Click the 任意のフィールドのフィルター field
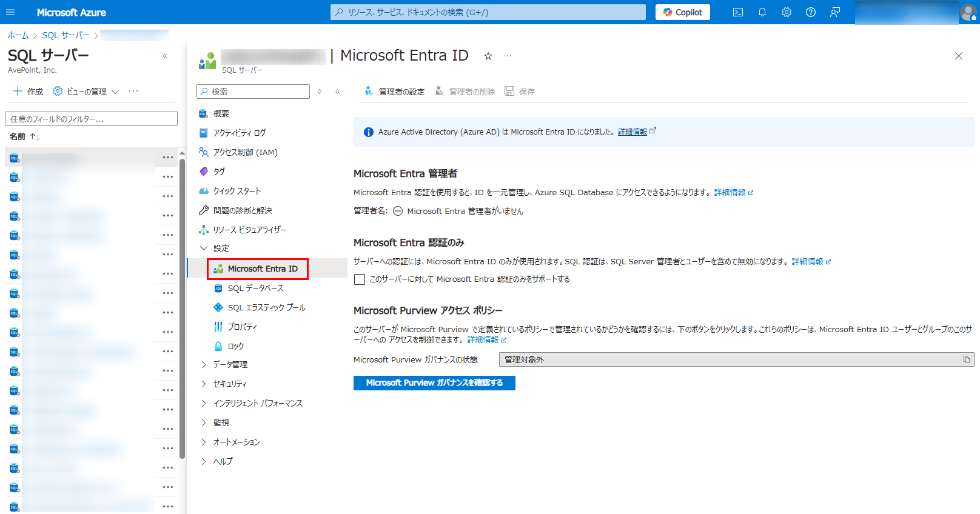The image size is (980, 514). (91, 119)
